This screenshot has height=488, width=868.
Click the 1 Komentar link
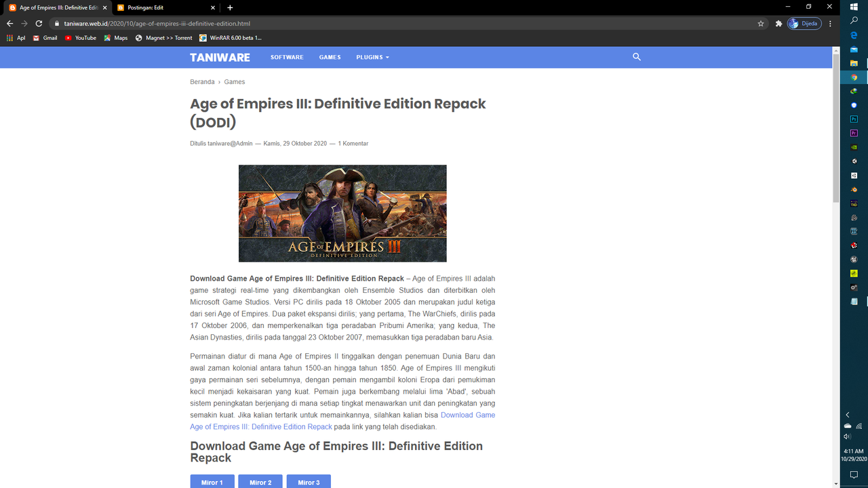(353, 144)
